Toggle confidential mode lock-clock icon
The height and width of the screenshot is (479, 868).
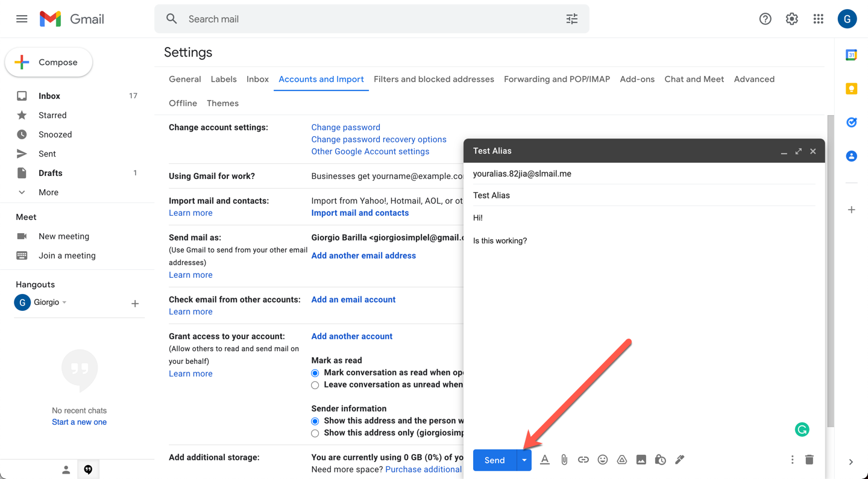(x=660, y=460)
